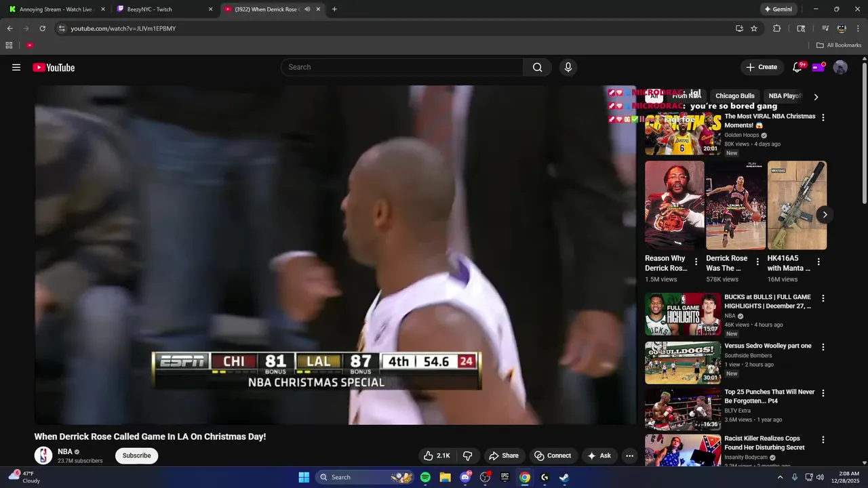Mute the tab using its speaker icon
868x488 pixels.
307,9
